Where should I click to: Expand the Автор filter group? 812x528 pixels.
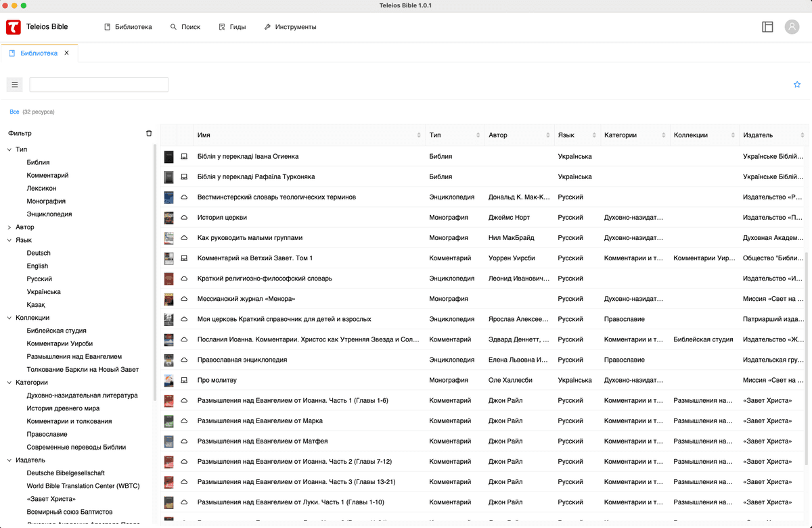pyautogui.click(x=9, y=227)
